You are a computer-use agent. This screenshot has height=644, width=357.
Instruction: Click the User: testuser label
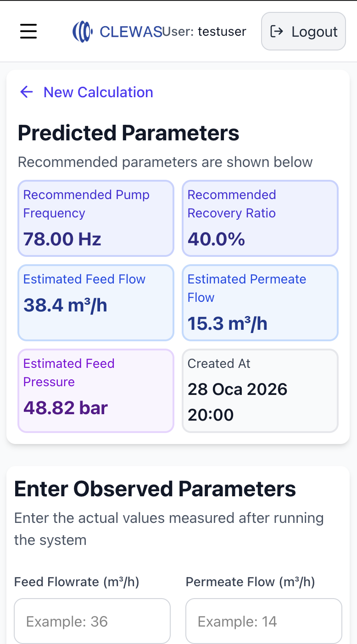coord(205,32)
